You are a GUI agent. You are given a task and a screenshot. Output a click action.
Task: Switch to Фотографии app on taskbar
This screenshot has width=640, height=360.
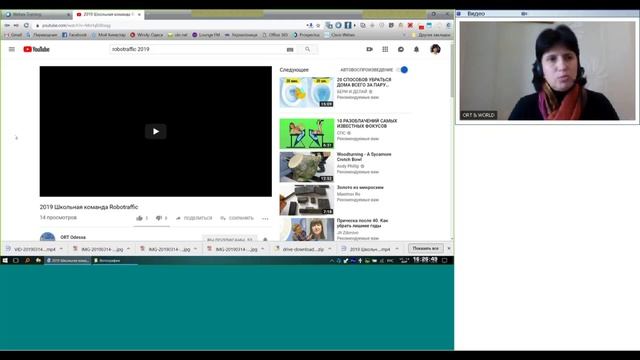point(115,260)
